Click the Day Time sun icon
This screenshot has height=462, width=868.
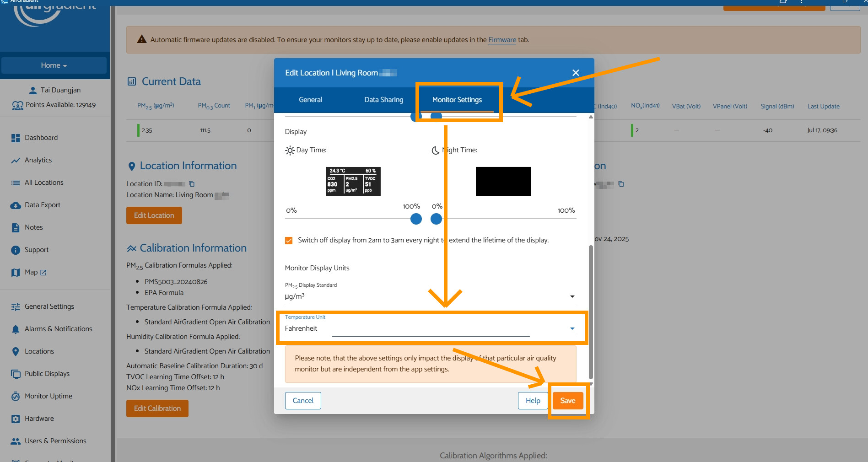point(290,150)
